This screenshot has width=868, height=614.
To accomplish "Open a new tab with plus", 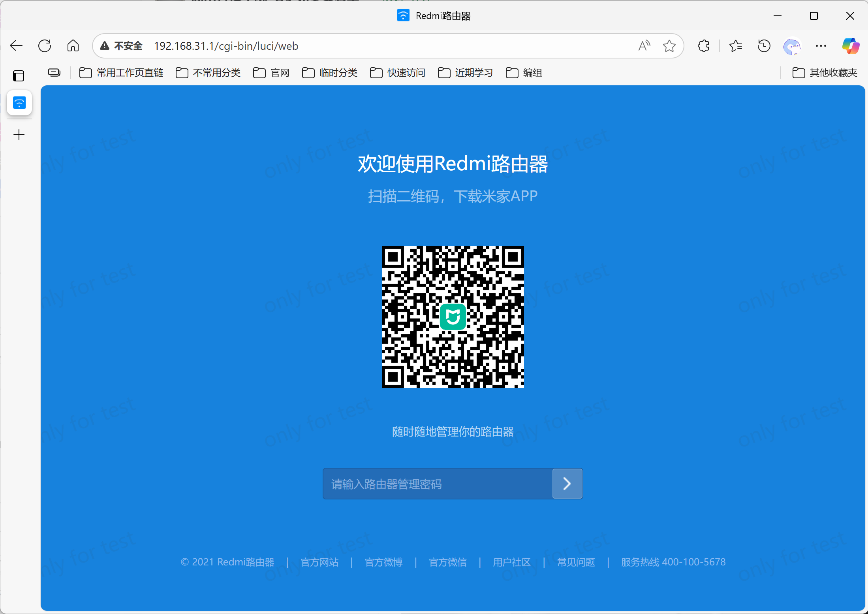I will [19, 135].
